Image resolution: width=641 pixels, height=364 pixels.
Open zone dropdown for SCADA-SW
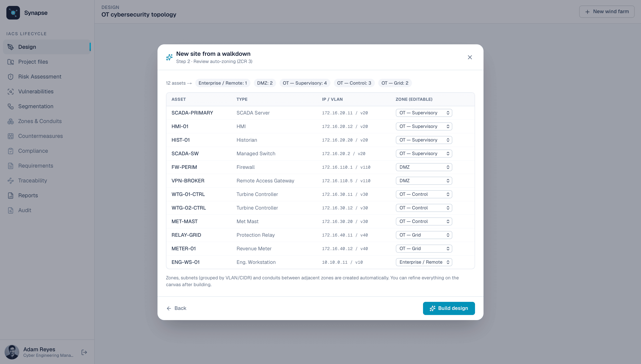coord(424,154)
